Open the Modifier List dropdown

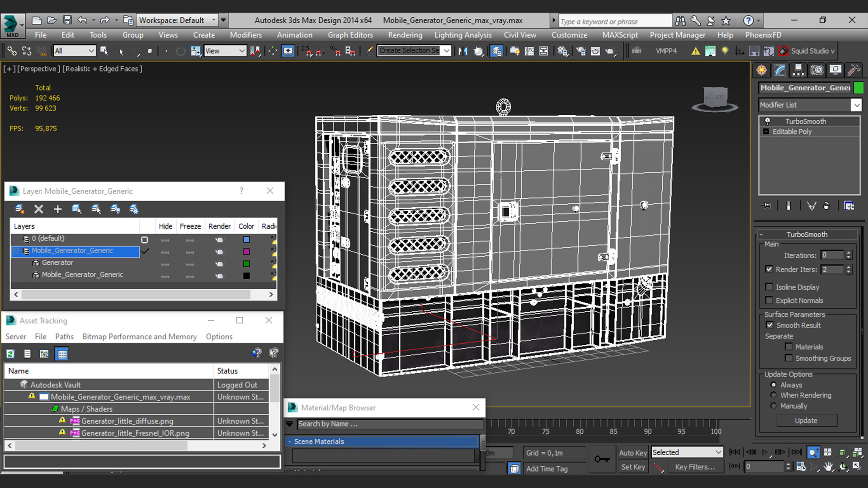point(810,105)
